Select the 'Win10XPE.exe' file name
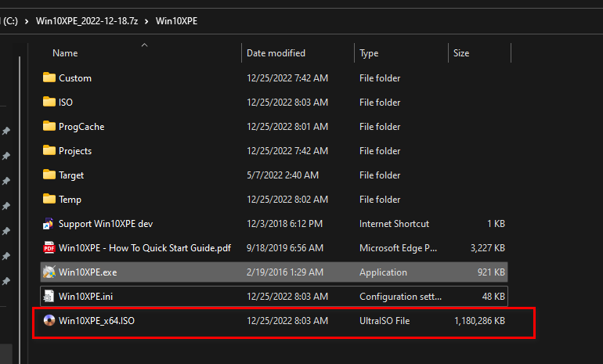Screen dimensions: 603x364 88,272
